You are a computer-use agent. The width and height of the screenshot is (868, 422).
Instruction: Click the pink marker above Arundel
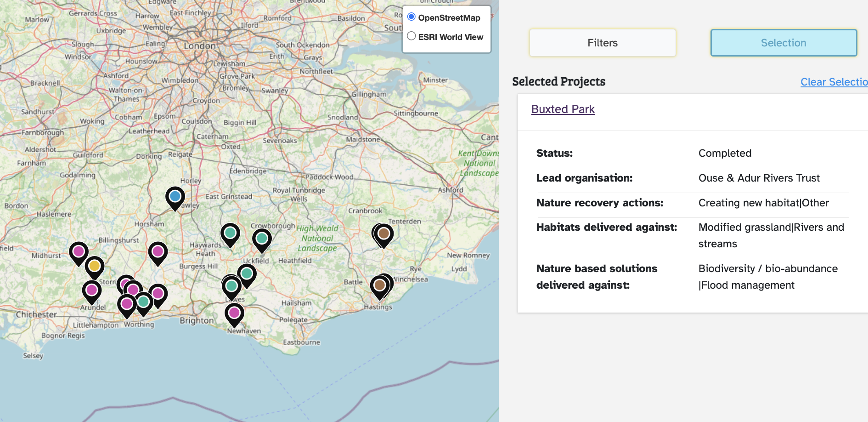91,291
